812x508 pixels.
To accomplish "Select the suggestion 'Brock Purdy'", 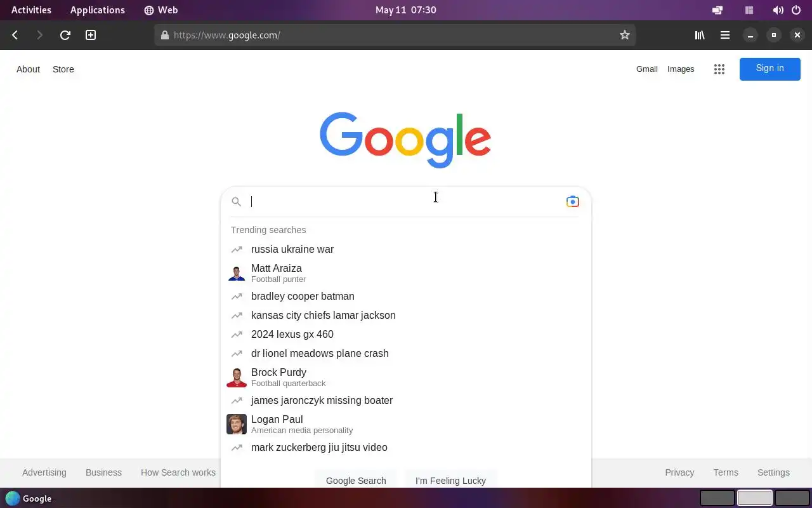I will tap(406, 377).
